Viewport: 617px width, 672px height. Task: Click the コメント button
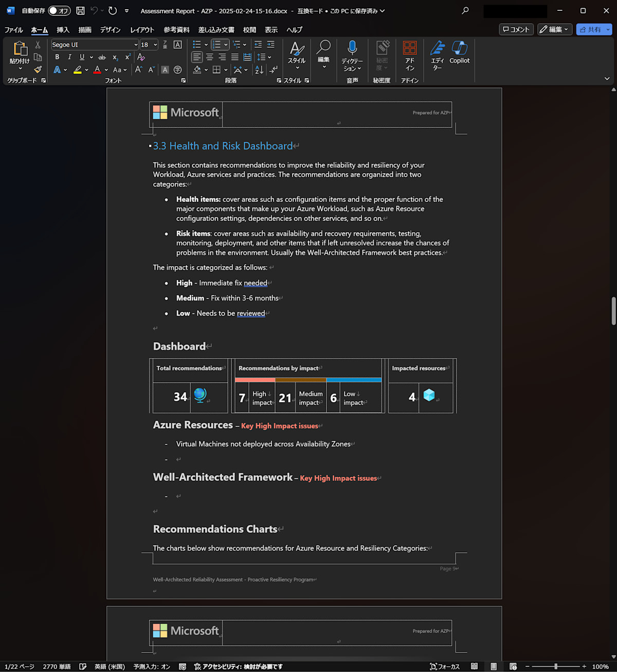(x=516, y=29)
